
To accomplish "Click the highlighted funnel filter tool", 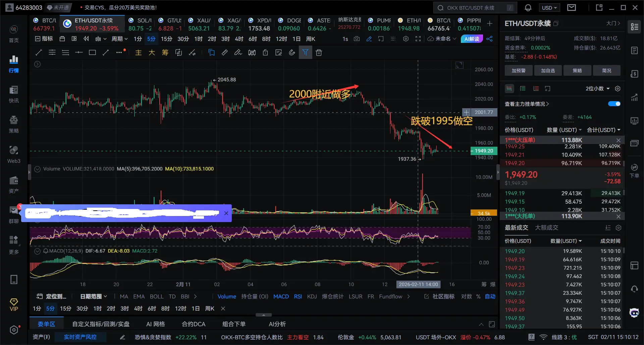I will (305, 53).
